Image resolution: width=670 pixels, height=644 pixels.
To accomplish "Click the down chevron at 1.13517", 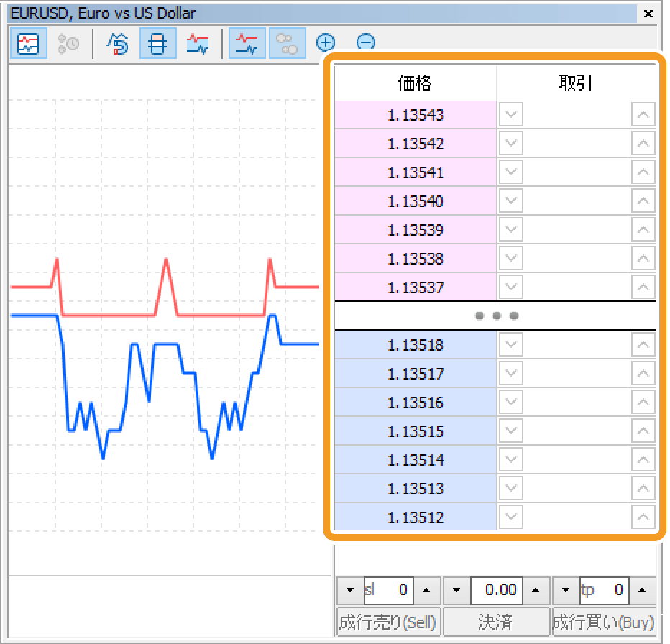I will (511, 373).
